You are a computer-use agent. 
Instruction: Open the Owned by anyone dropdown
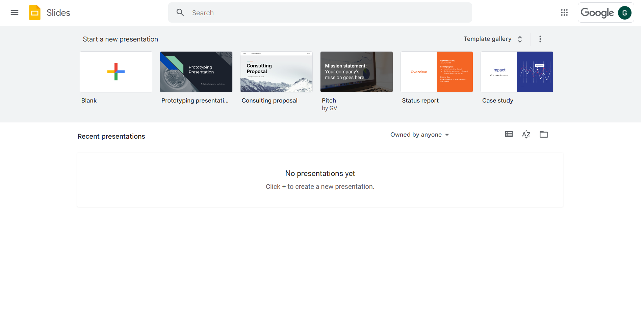(419, 135)
